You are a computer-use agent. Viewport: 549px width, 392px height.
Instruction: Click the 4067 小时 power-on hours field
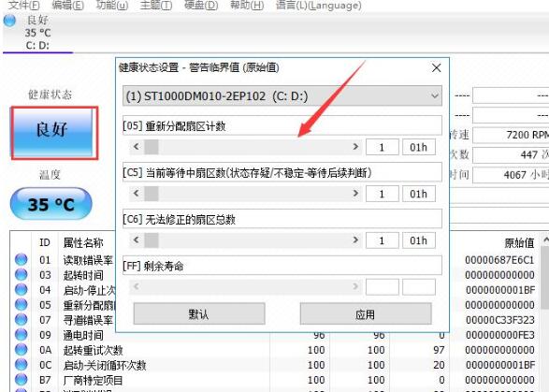(511, 175)
